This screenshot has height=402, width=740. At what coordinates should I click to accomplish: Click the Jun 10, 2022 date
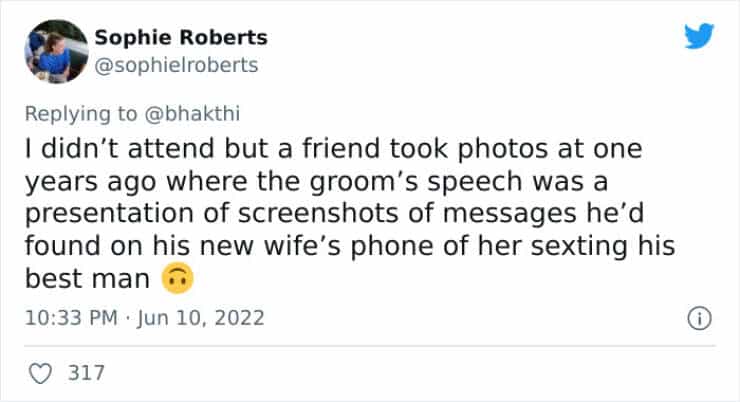(206, 319)
